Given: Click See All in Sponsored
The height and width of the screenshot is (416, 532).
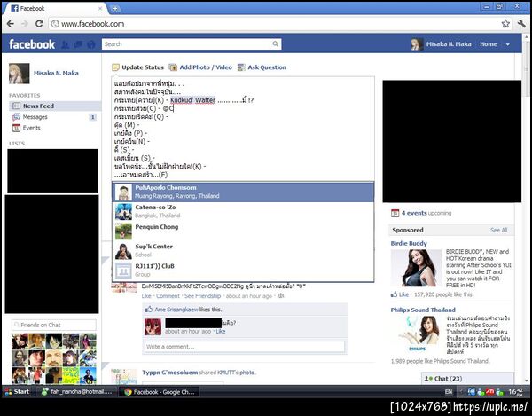Looking at the screenshot, I should tap(498, 230).
